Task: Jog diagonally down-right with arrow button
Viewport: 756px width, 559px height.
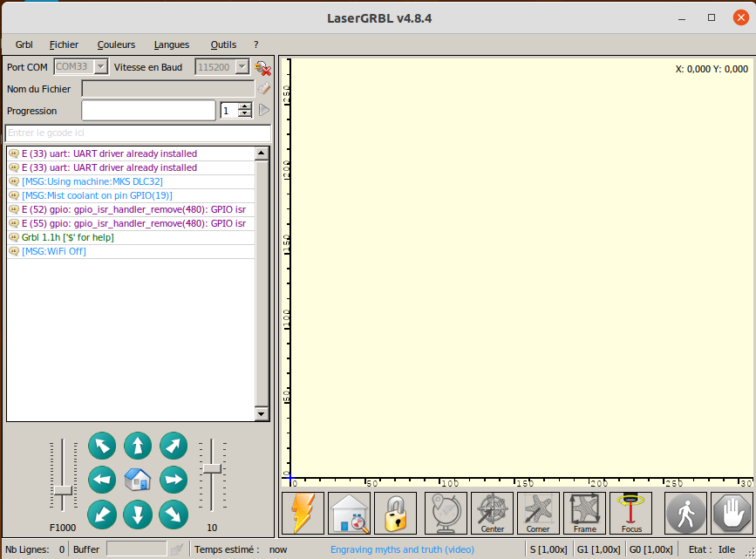Action: [174, 515]
